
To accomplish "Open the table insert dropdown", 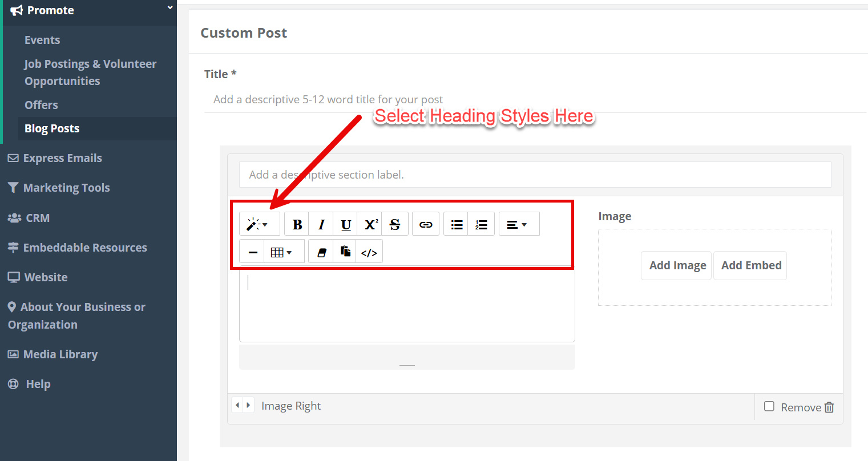I will 282,252.
